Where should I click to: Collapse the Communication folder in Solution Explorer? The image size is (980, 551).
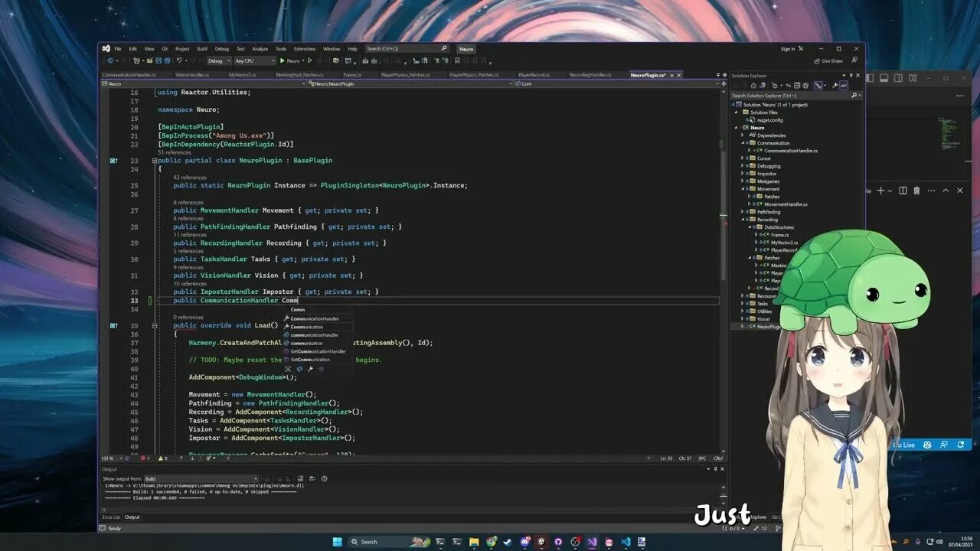(x=742, y=143)
